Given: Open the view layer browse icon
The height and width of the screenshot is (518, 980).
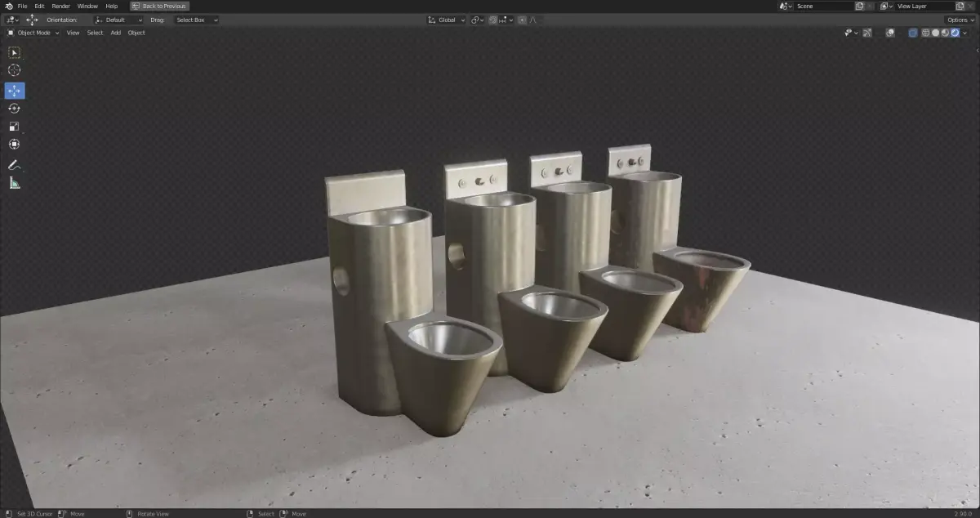Looking at the screenshot, I should (885, 6).
